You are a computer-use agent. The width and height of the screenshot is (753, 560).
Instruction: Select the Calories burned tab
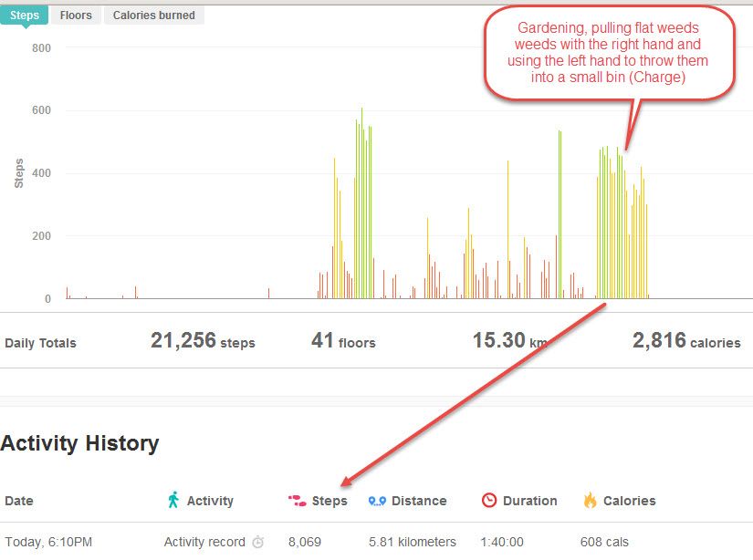tap(154, 16)
